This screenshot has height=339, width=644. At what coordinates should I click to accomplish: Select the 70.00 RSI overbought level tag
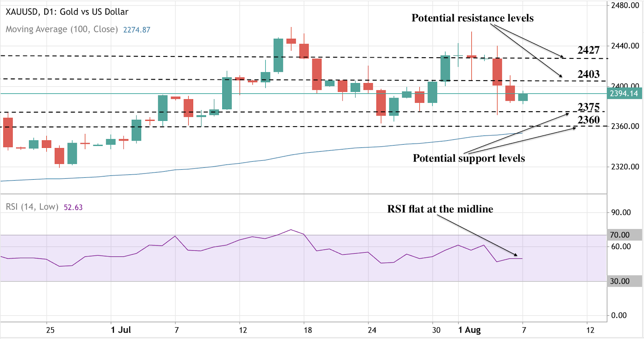(x=620, y=235)
